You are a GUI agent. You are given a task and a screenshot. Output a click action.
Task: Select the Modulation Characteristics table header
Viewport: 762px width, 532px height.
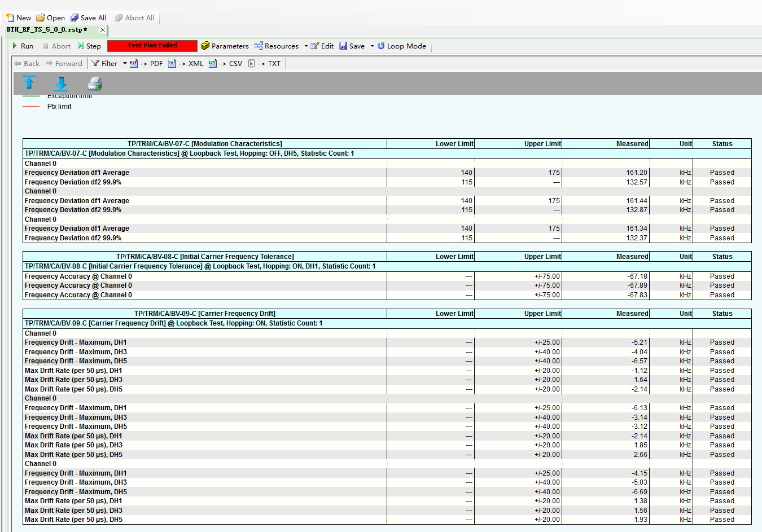(x=205, y=144)
